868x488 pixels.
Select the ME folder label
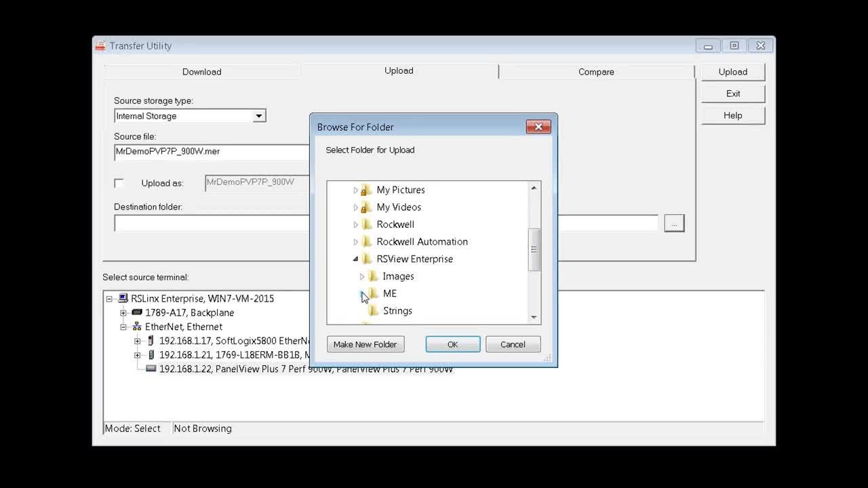coord(390,293)
